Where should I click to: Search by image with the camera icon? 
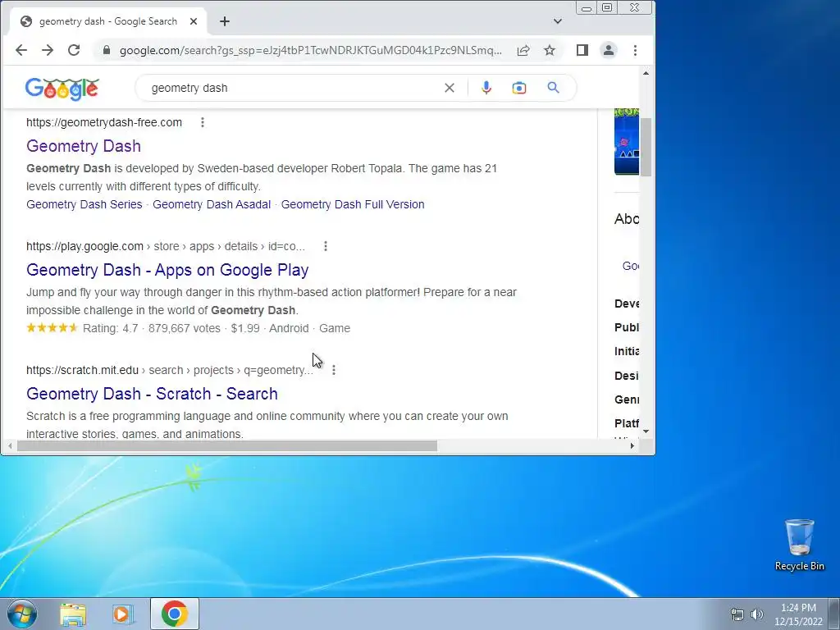pos(519,88)
